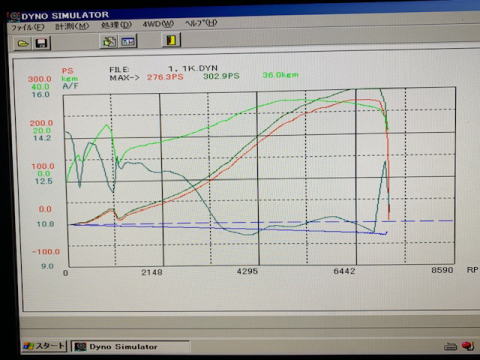Viewport: 480px width, 360px height.
Task: Click the blue display panel toolbar icon
Action: point(128,41)
